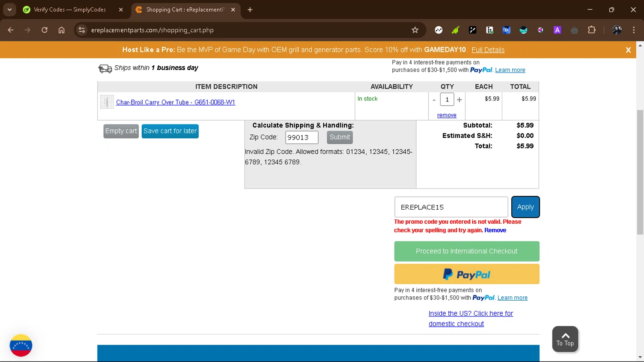Viewport: 644px width, 362px height.
Task: Go back to the previous page
Action: pyautogui.click(x=11, y=30)
